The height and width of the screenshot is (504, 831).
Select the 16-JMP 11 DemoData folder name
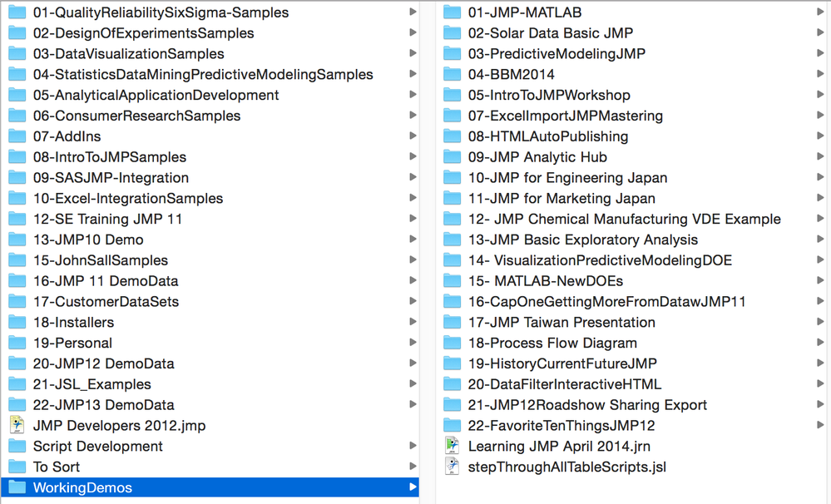(x=106, y=281)
